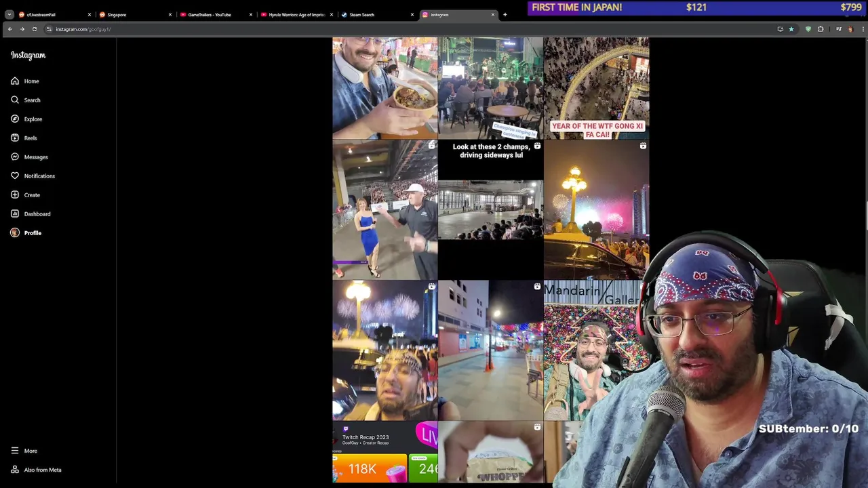Open the Instagram Home page
Screen dimensions: 868x488
(25, 81)
